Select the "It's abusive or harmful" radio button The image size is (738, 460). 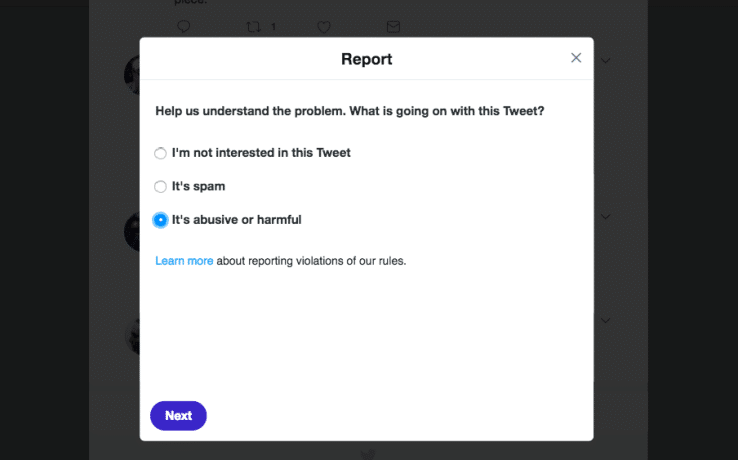[160, 220]
